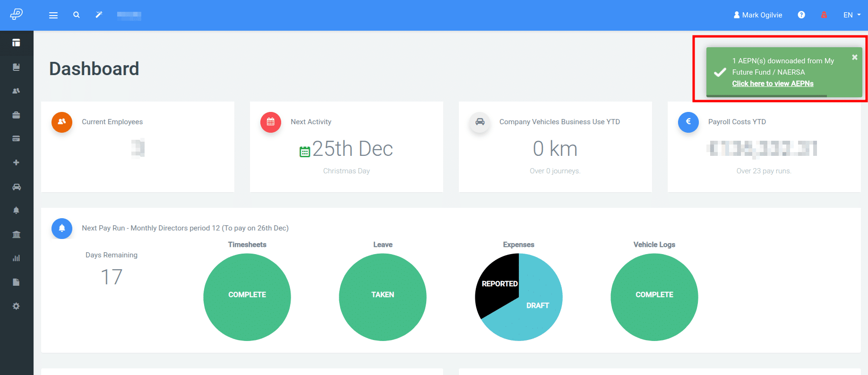The height and width of the screenshot is (375, 868).
Task: Open the notifications bell icon in sidebar
Action: [16, 211]
